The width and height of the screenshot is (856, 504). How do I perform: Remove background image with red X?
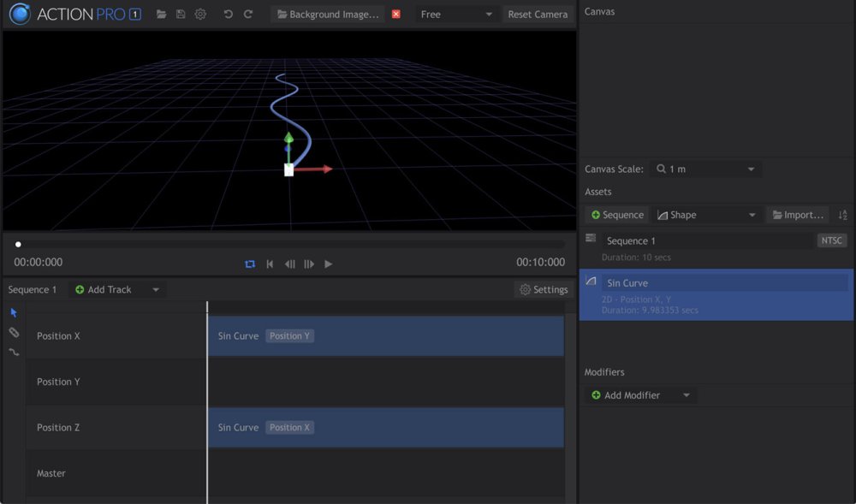[x=395, y=15]
